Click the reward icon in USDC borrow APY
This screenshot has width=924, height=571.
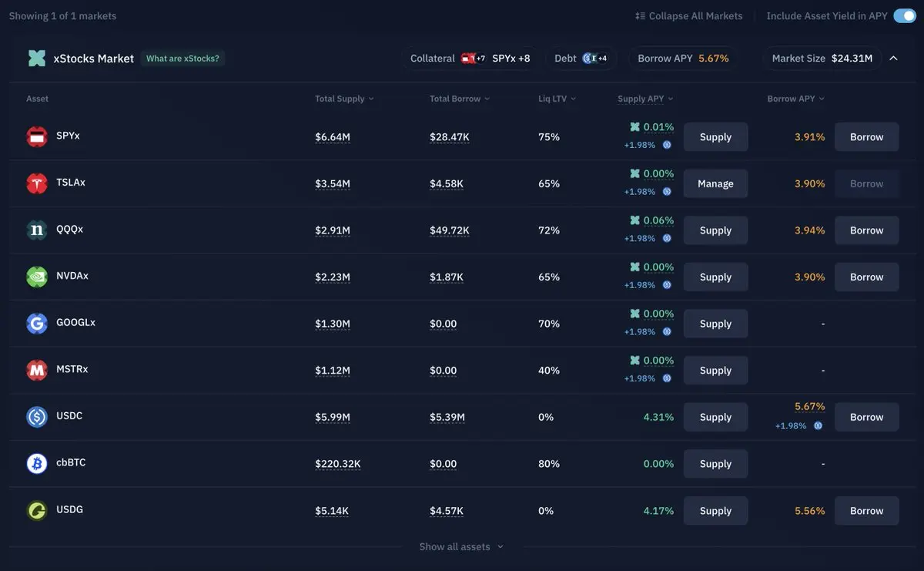tap(818, 425)
